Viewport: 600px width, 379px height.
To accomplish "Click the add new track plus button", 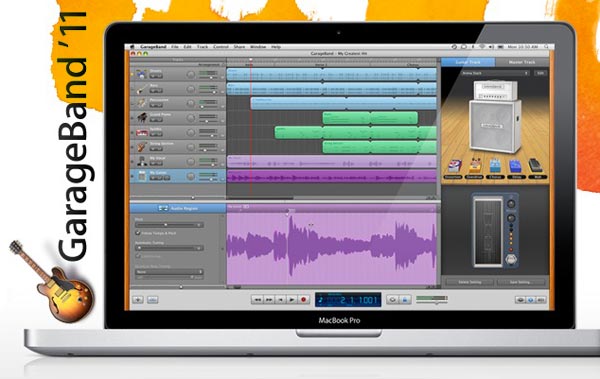I will 138,300.
